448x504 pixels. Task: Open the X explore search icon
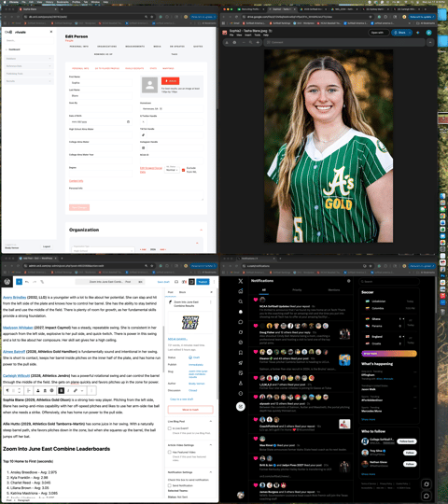coord(241,301)
